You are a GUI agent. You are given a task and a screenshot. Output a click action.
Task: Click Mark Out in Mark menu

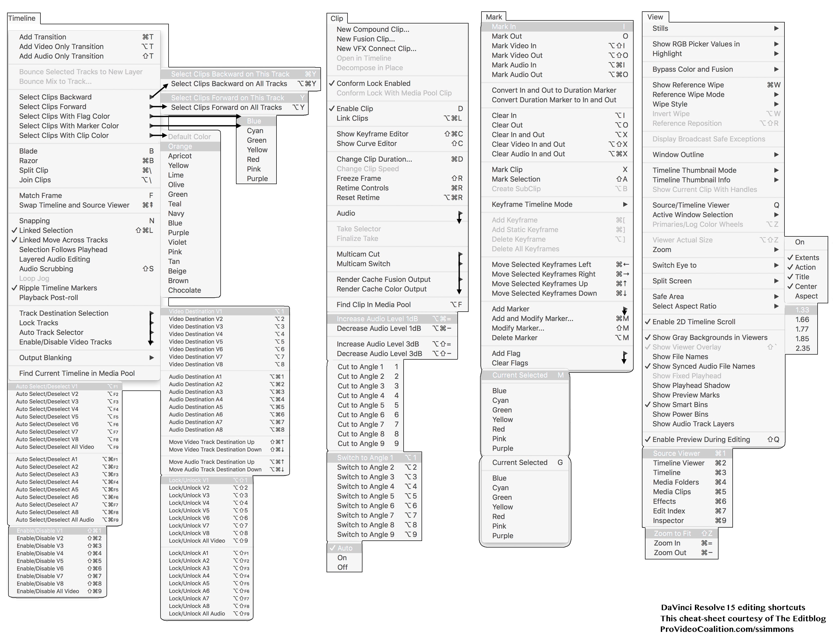point(557,36)
